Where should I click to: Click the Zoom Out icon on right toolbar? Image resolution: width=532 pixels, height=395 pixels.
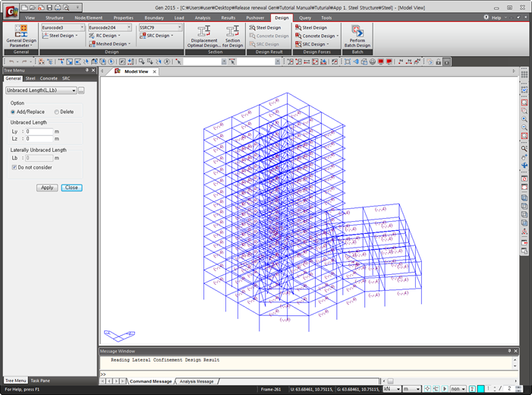click(x=524, y=128)
